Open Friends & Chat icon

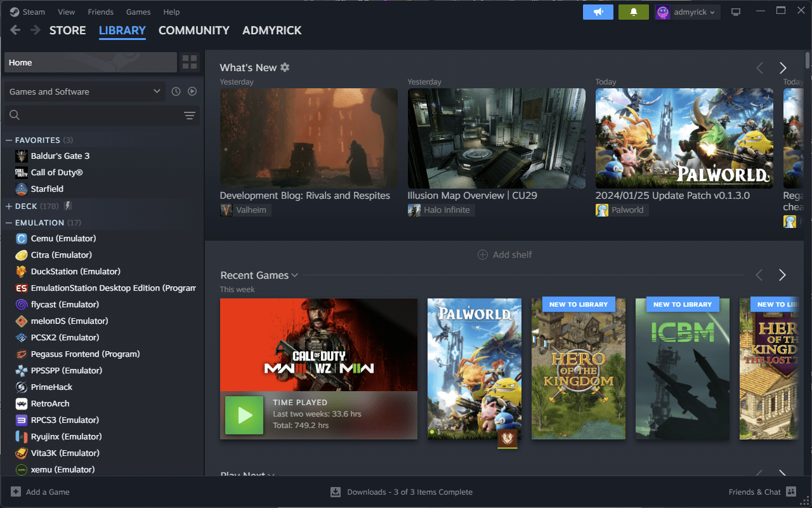790,491
